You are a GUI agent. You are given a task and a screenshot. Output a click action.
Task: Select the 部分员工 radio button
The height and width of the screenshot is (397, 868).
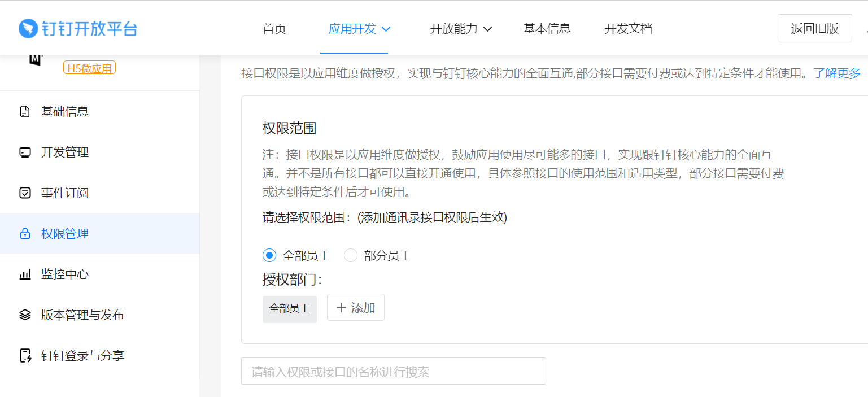351,256
